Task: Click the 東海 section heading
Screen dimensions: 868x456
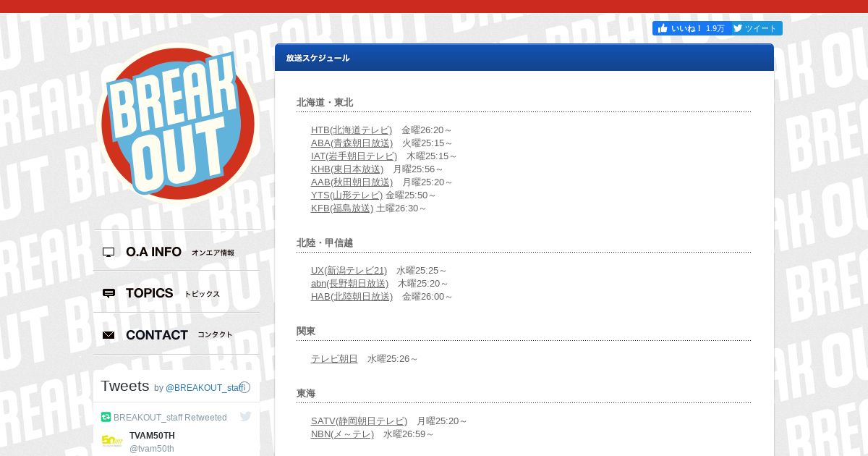Action: (x=306, y=394)
